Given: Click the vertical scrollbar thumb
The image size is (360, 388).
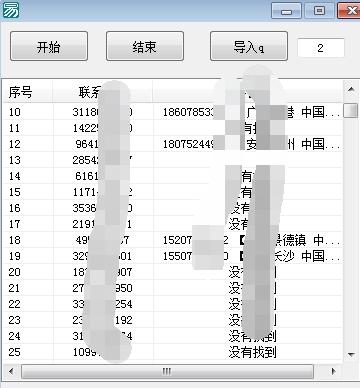Looking at the screenshot, I should [x=351, y=111].
